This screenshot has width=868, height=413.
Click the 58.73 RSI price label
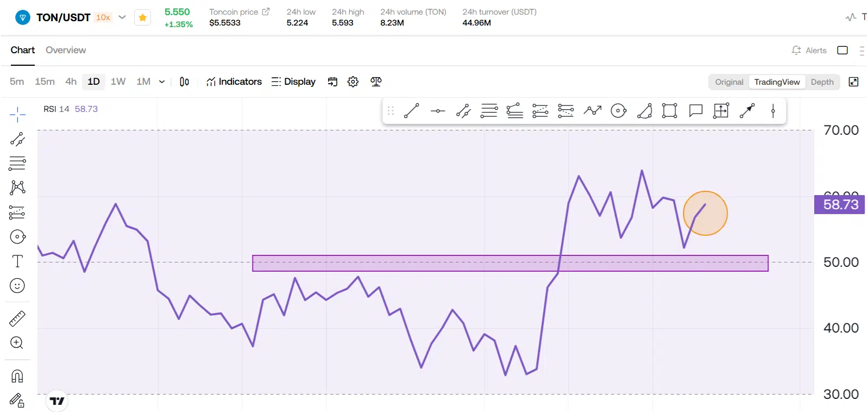(x=839, y=204)
